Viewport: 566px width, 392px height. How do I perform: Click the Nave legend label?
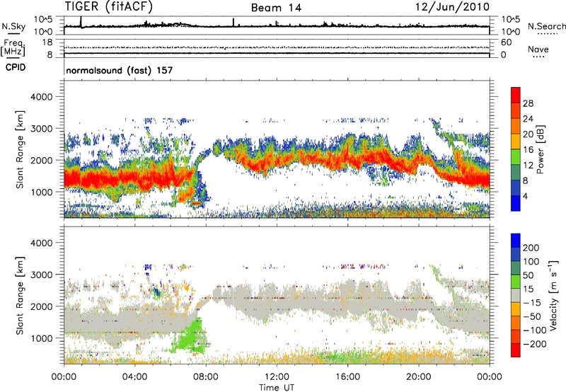(x=538, y=49)
